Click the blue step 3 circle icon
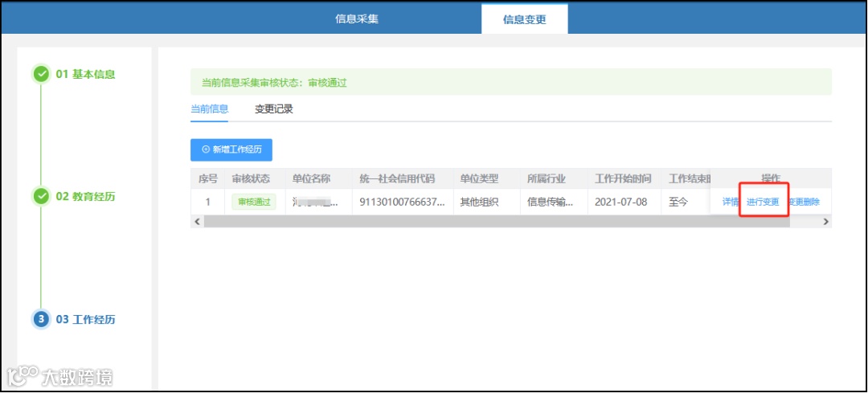Viewport: 868px width, 393px height. coord(41,319)
